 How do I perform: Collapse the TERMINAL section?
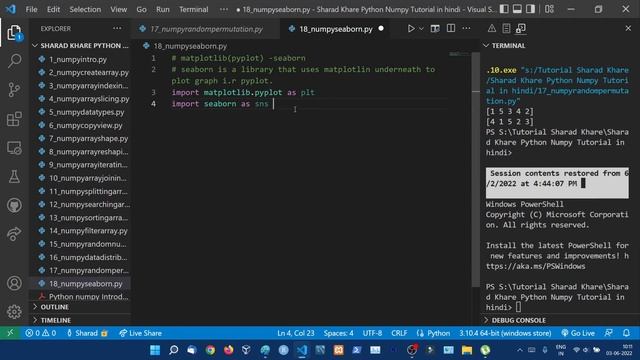(560, 45)
